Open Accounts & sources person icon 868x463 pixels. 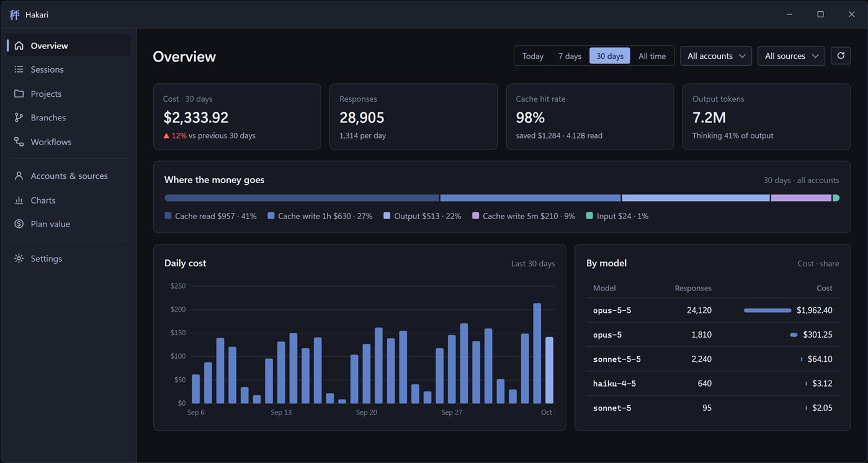(x=19, y=176)
